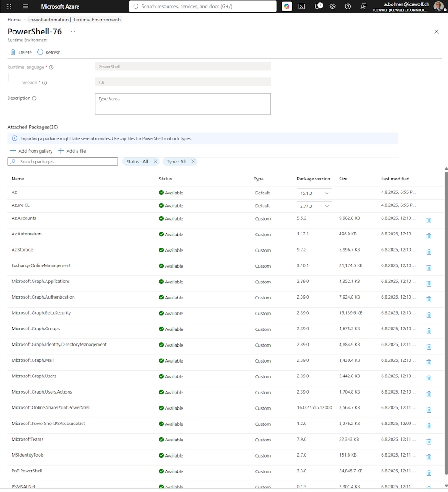
Task: Delete the Az.Automation package via trash icon
Action: 429,236
